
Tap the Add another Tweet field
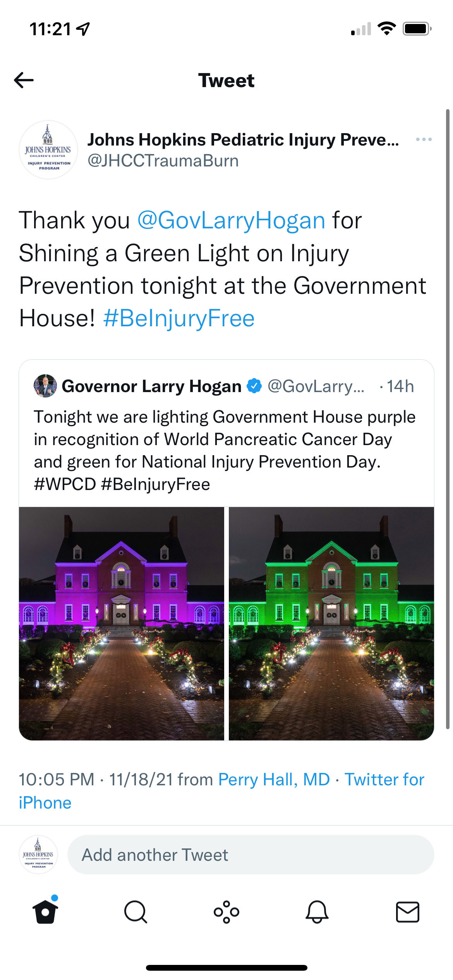[x=251, y=855]
